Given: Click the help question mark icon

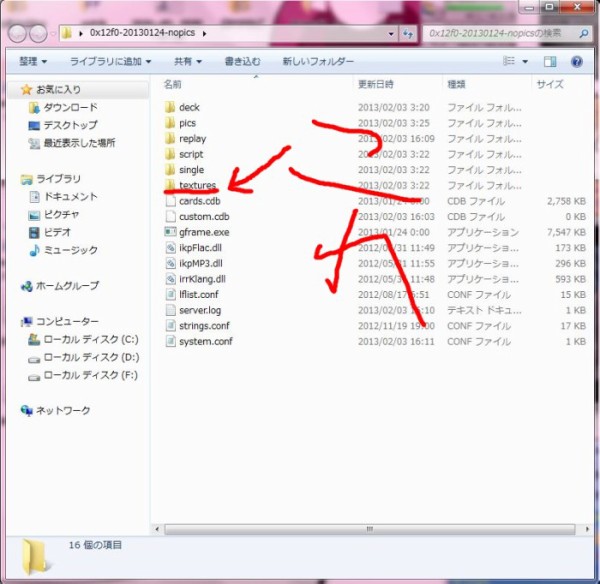Looking at the screenshot, I should pyautogui.click(x=577, y=61).
